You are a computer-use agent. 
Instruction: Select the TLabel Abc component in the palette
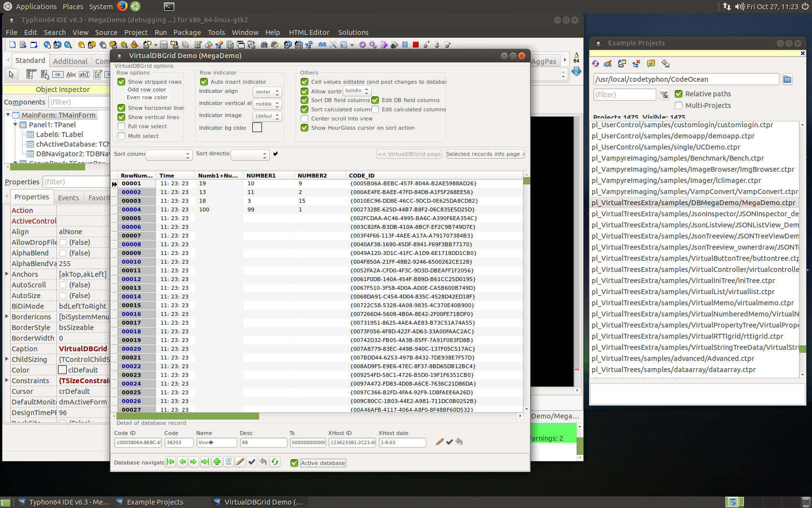[71, 75]
